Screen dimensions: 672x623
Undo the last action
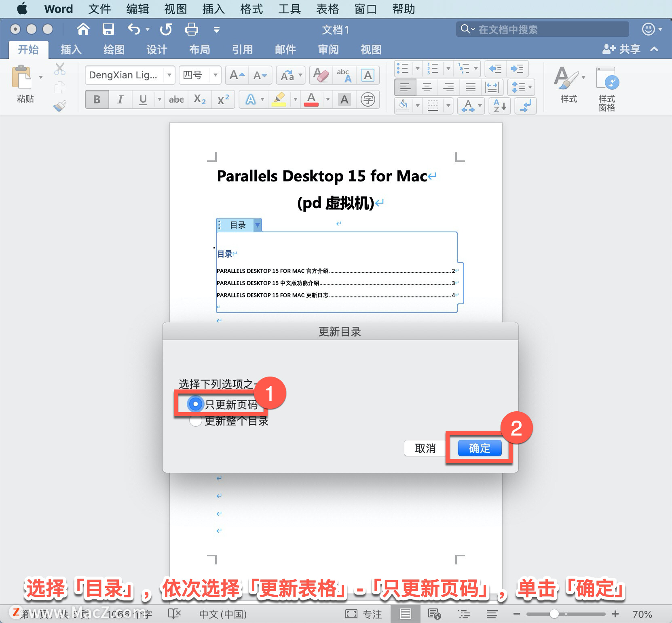(x=134, y=29)
